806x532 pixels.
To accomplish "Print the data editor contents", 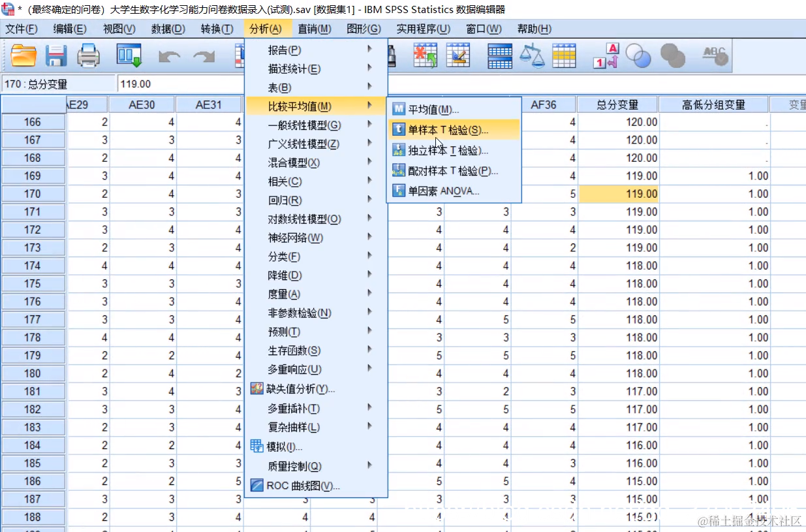I will click(89, 55).
